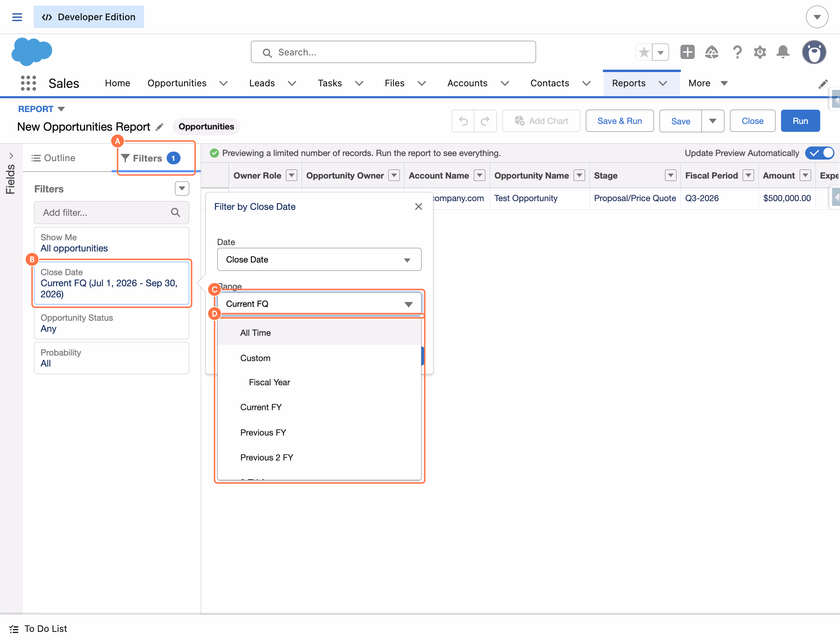This screenshot has height=643, width=840.
Task: Close the Filter by Close Date popup
Action: (x=418, y=207)
